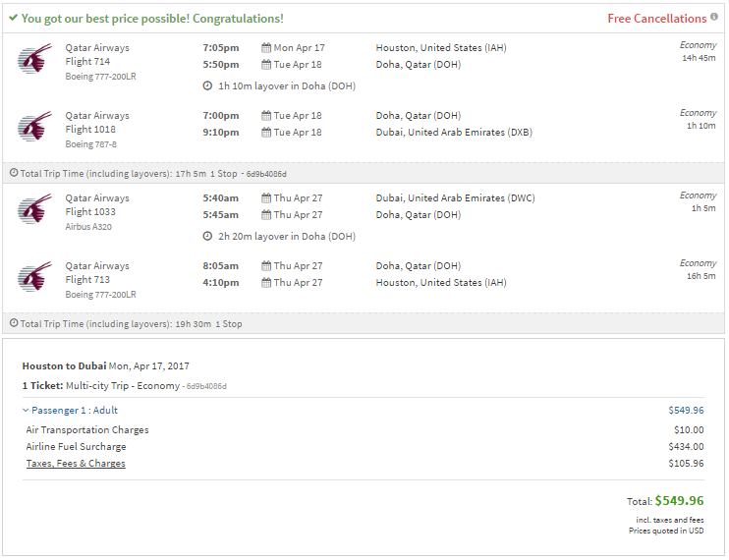Click the Free Cancellations label
729x560 pixels.
pyautogui.click(x=657, y=18)
